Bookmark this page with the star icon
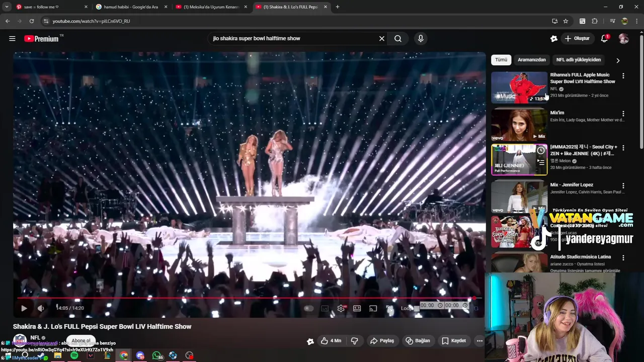 (x=566, y=21)
